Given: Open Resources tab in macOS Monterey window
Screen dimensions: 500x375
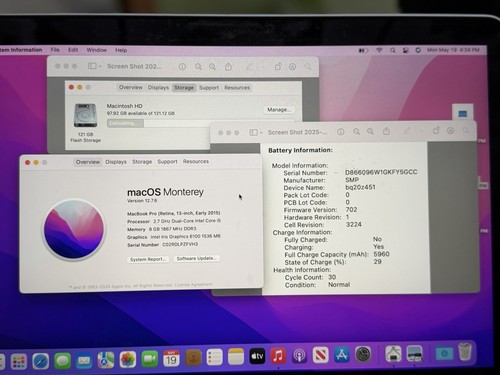Looking at the screenshot, I should tap(196, 161).
